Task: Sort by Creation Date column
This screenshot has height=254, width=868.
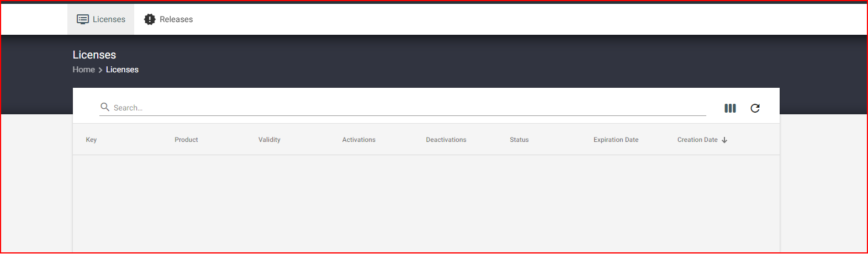Action: coord(697,140)
